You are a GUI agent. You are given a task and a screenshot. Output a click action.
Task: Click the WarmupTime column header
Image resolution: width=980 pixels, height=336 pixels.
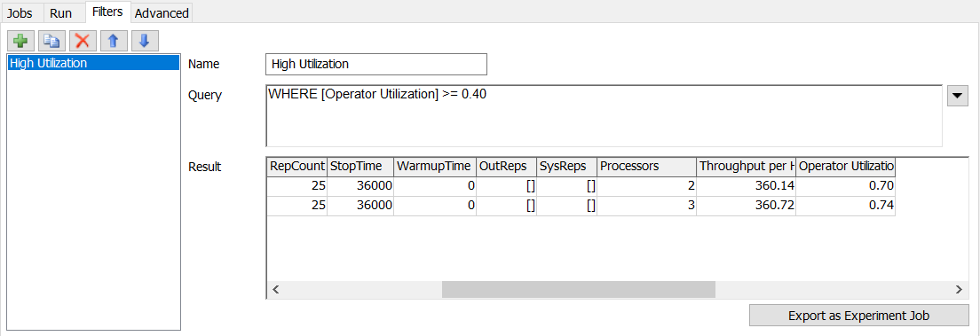click(x=435, y=166)
